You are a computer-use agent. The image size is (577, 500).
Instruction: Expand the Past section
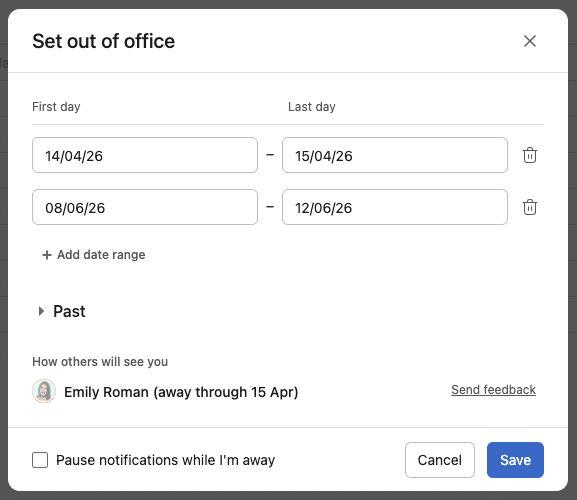(62, 311)
